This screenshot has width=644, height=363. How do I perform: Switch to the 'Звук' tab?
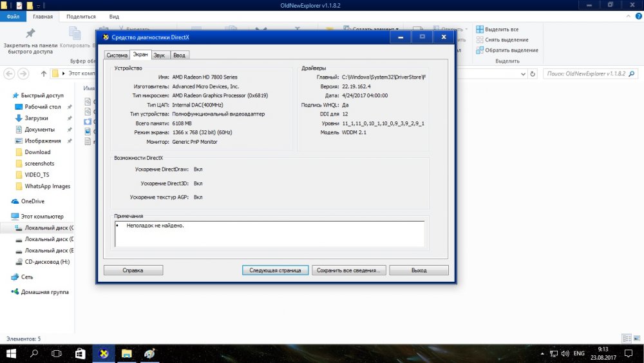point(160,55)
